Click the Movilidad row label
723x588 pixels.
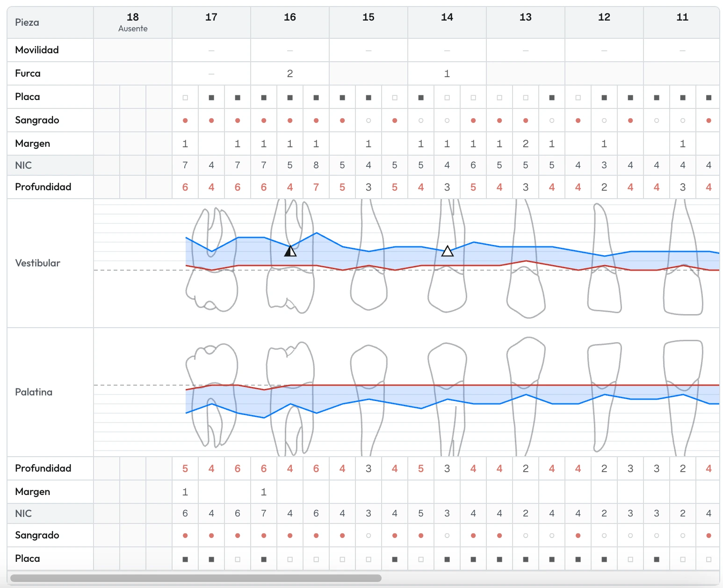pos(37,50)
